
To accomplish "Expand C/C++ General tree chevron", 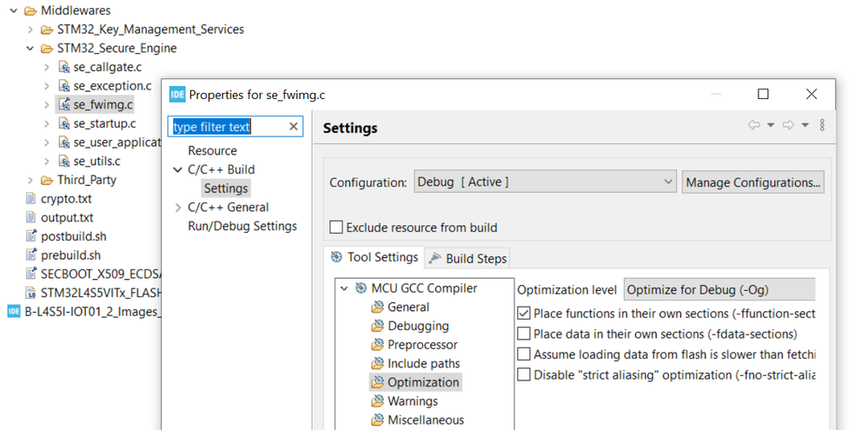I will (x=178, y=208).
